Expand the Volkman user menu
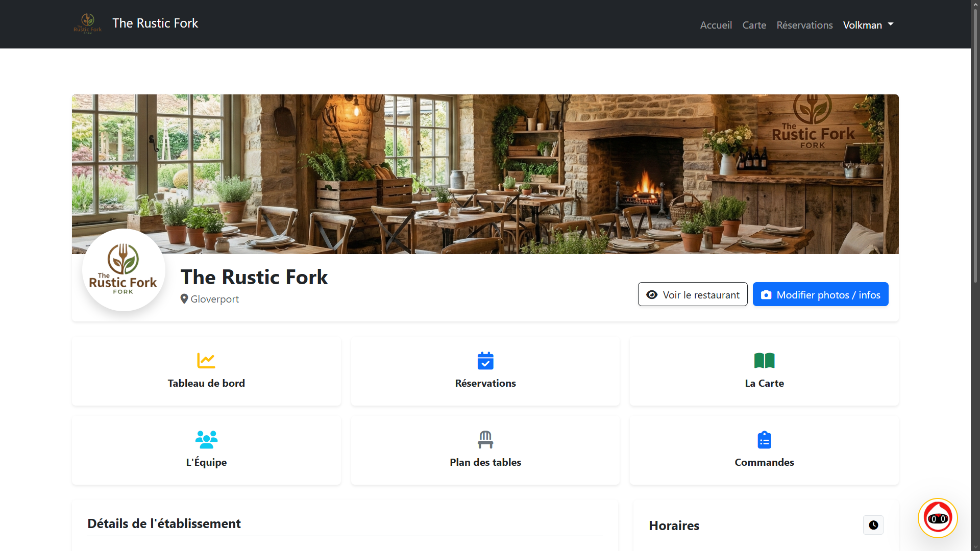Screen dimensions: 980x551 coord(868,24)
